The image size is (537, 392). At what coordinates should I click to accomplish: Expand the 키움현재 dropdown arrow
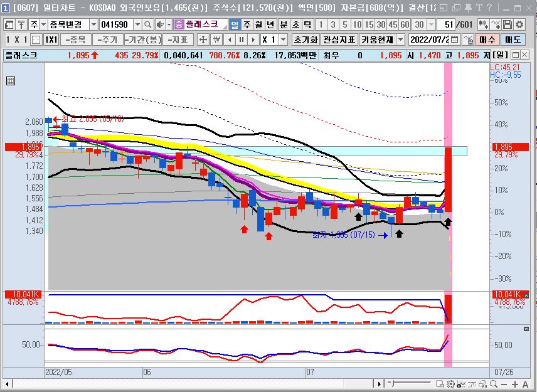[400, 40]
